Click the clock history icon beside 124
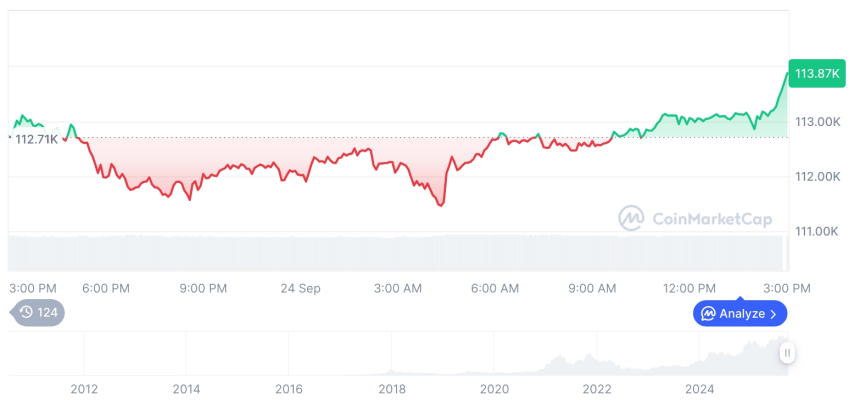The width and height of the screenshot is (860, 401). click(27, 312)
